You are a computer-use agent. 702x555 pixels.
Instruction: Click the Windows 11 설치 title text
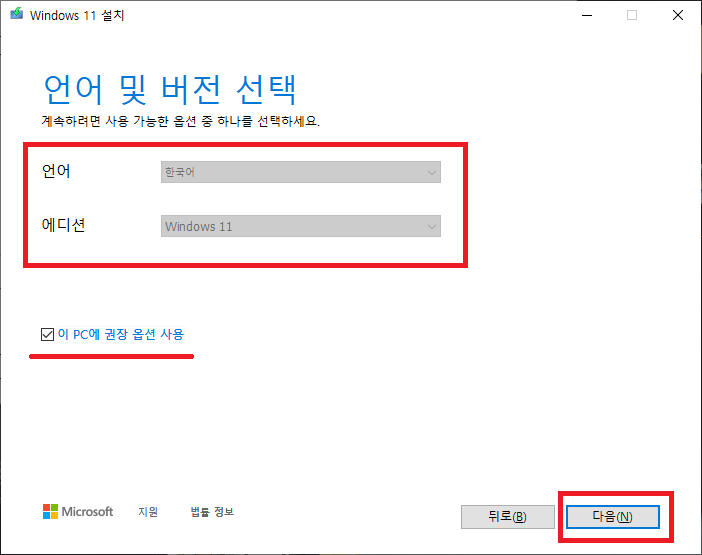(77, 15)
